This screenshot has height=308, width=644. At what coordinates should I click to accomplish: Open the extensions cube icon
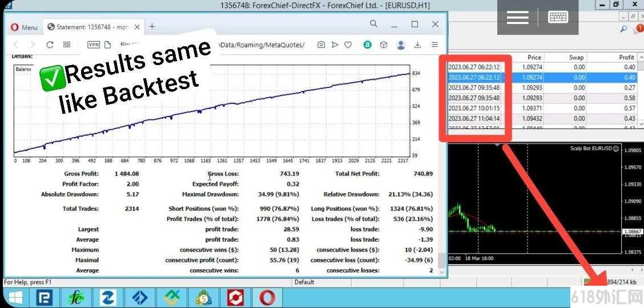pos(384,45)
